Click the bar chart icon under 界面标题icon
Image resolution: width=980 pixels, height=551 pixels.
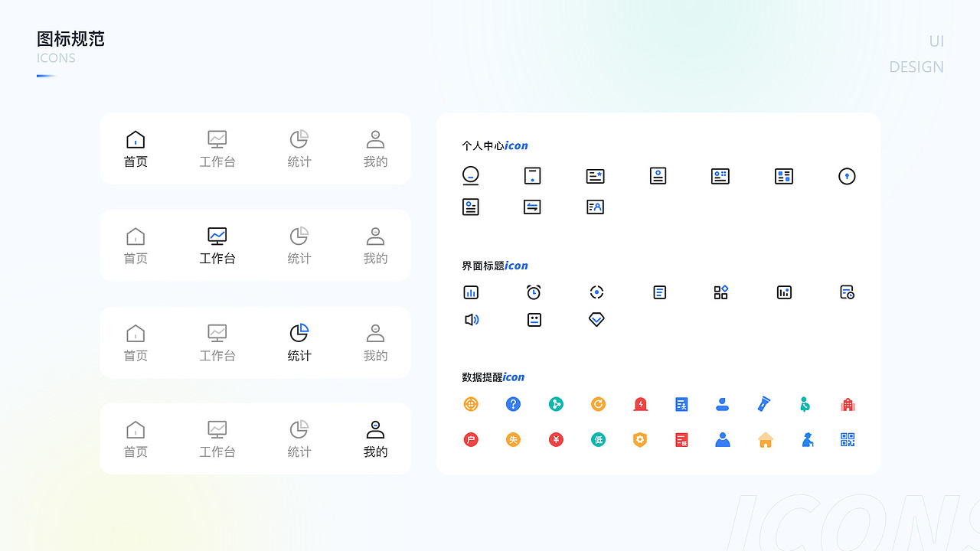(471, 292)
